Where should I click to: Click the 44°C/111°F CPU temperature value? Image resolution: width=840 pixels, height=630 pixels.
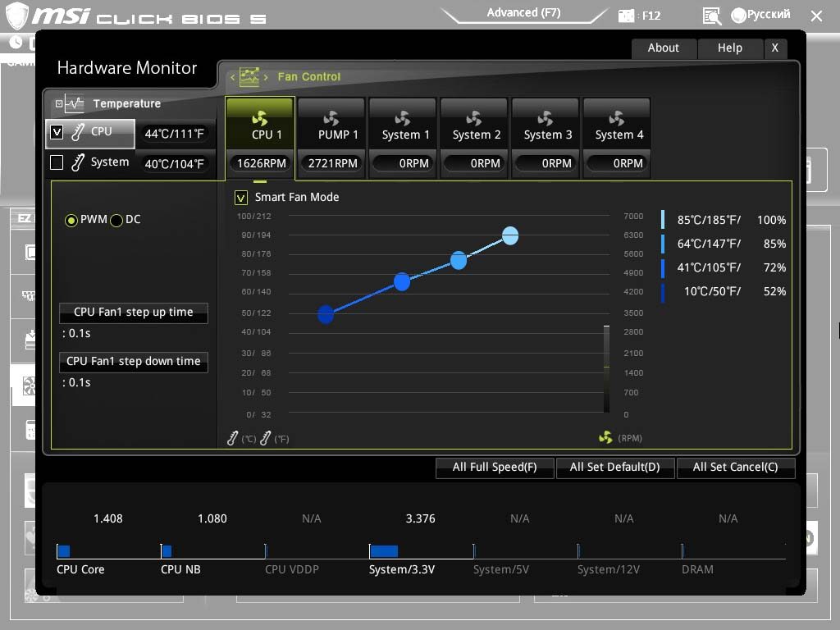pos(174,134)
